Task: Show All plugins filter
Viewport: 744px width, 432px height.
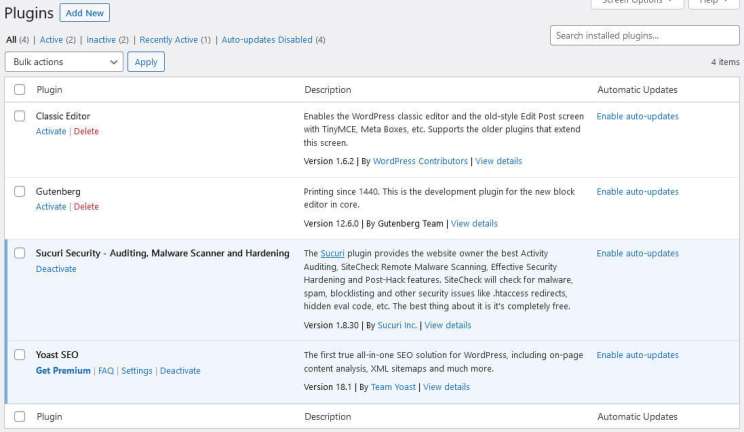Action: click(x=11, y=40)
